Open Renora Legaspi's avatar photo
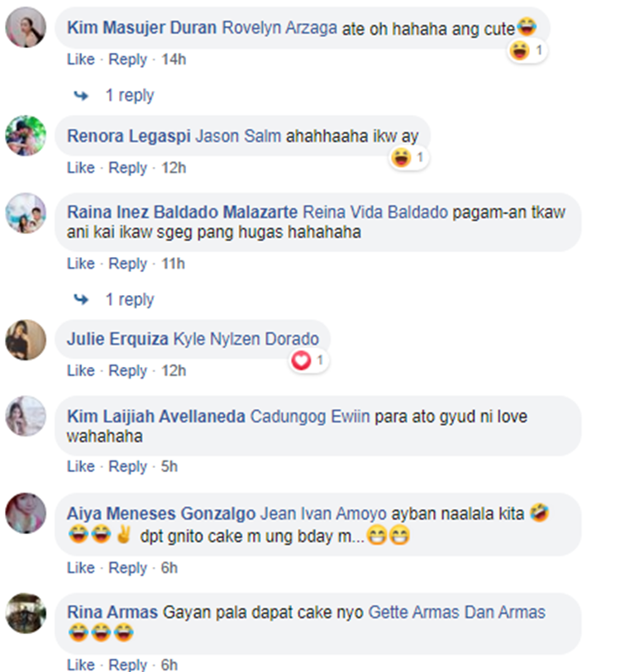620x672 pixels. (x=26, y=136)
